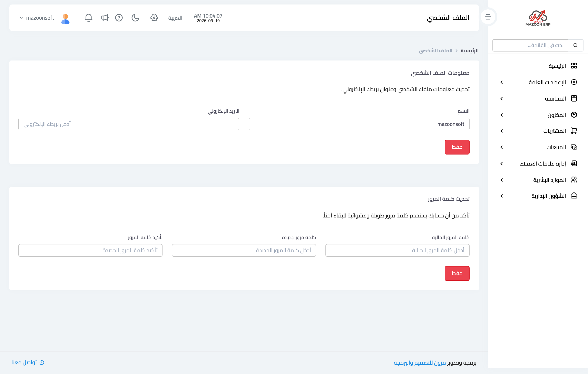This screenshot has width=588, height=374.
Task: Click the clock showing 10:04:07 AM
Action: (x=208, y=16)
